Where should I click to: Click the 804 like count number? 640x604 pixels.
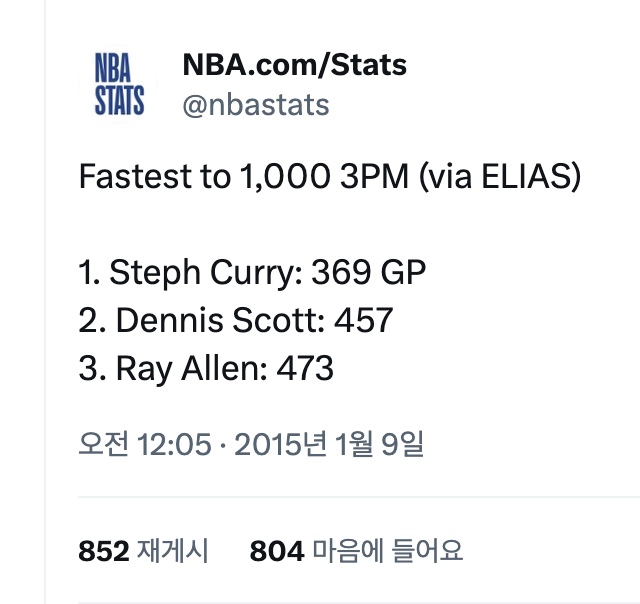tap(276, 550)
